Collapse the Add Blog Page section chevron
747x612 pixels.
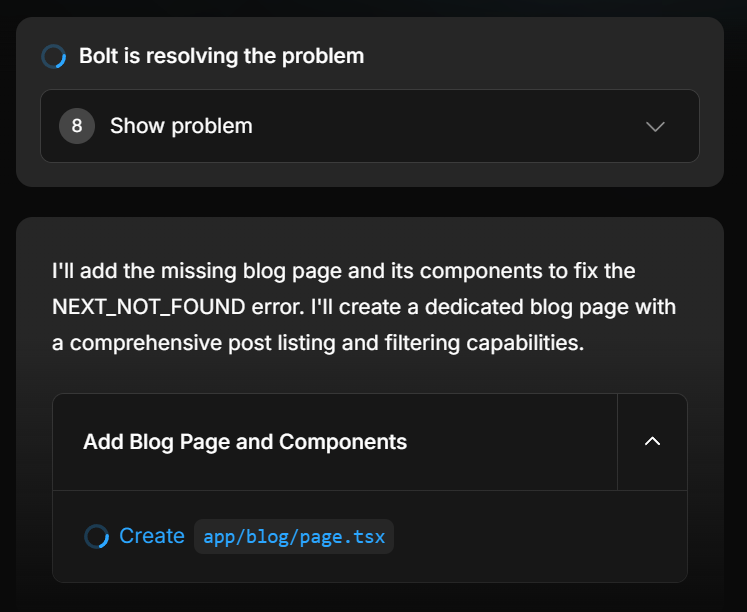(653, 441)
